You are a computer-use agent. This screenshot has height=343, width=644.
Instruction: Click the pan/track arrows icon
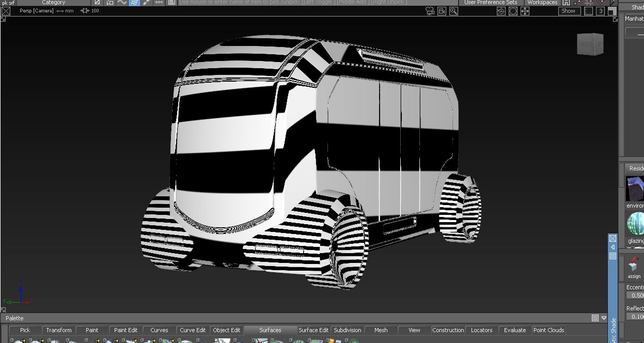[525, 11]
